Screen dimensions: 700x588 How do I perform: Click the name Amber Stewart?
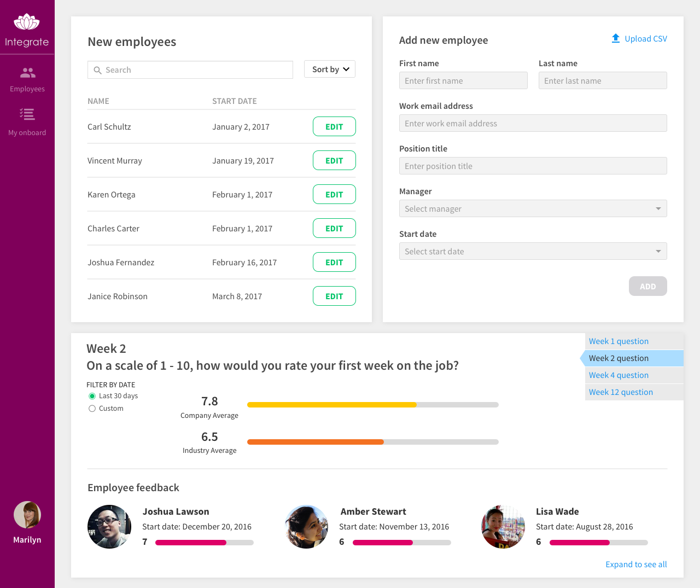(373, 511)
